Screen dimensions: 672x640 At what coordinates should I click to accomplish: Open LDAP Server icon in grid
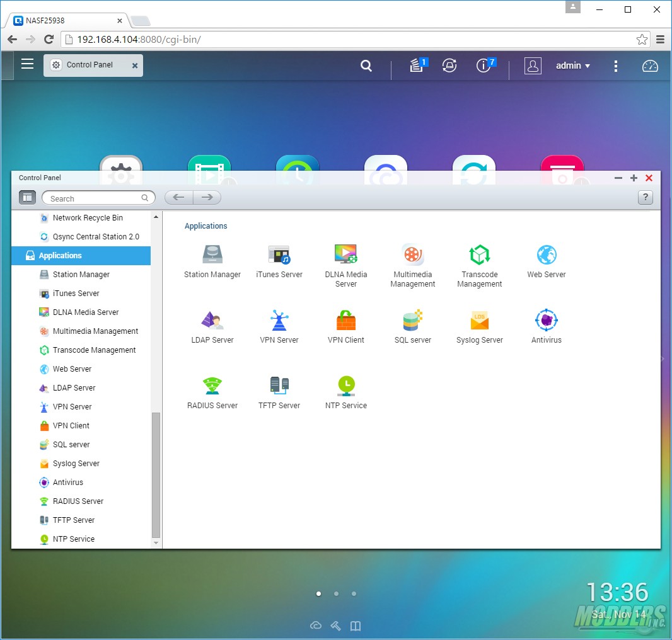(212, 320)
